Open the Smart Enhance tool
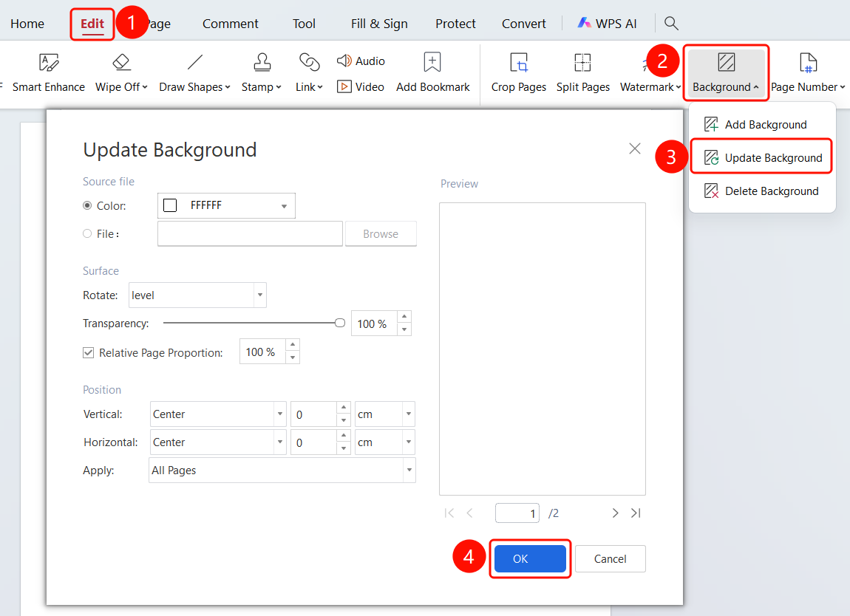Screen dimensions: 850x616 [48, 73]
